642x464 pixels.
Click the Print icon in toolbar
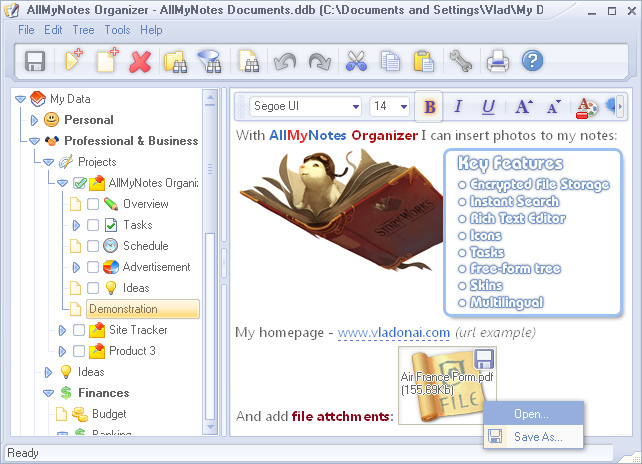(497, 62)
